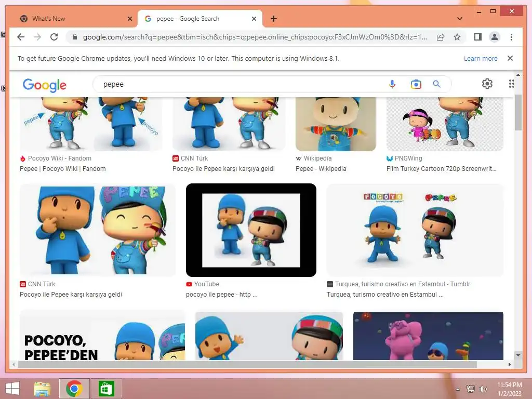Click the scroll up arrow
Image resolution: width=532 pixels, height=399 pixels.
pos(518,75)
